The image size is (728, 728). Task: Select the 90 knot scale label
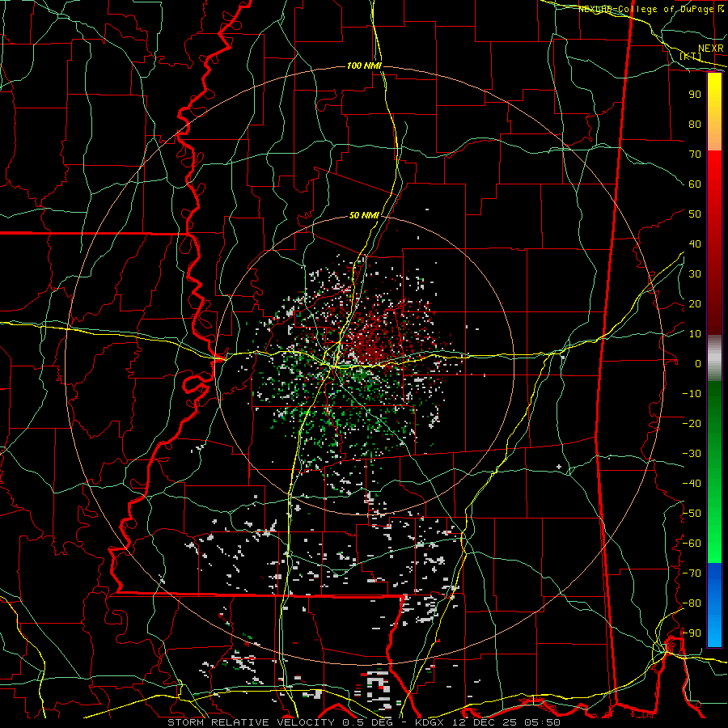click(695, 95)
